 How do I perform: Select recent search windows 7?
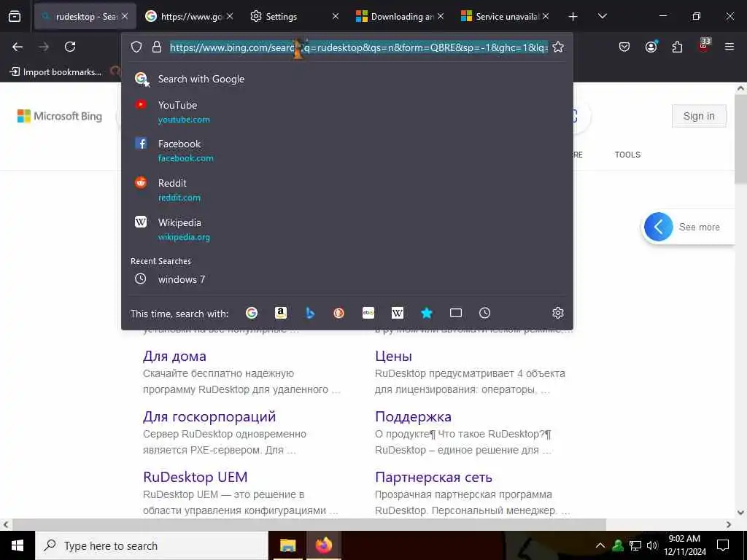pos(347,279)
